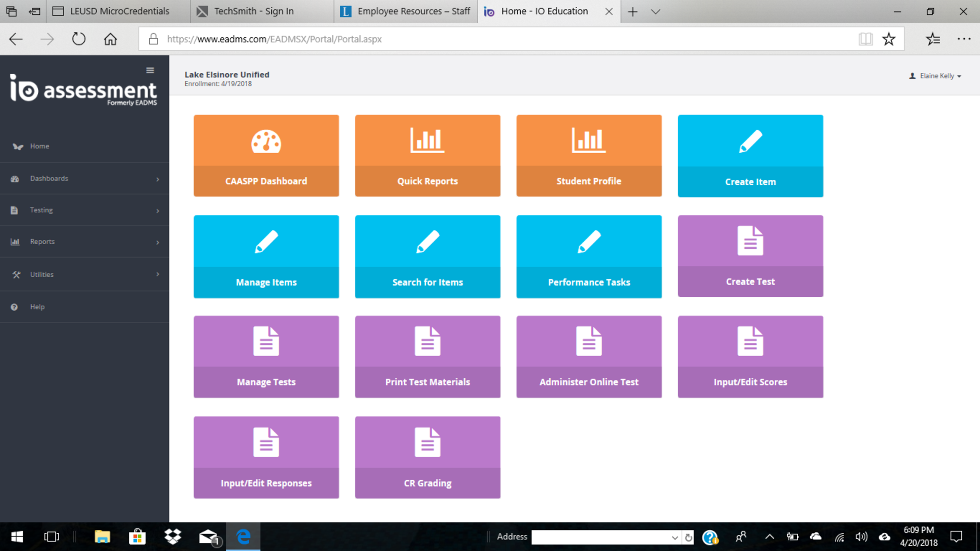Switch to the LEUSD MicroCredentials tab
Screen dimensions: 980x551
pos(119,11)
